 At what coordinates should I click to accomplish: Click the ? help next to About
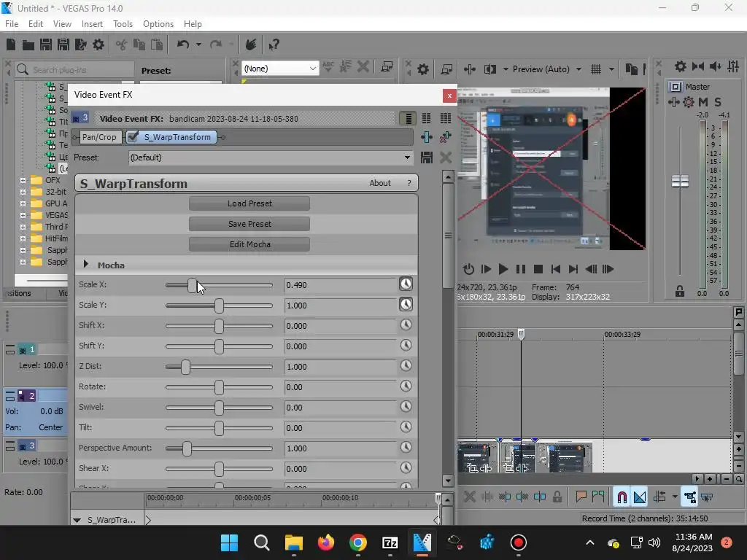tap(409, 183)
